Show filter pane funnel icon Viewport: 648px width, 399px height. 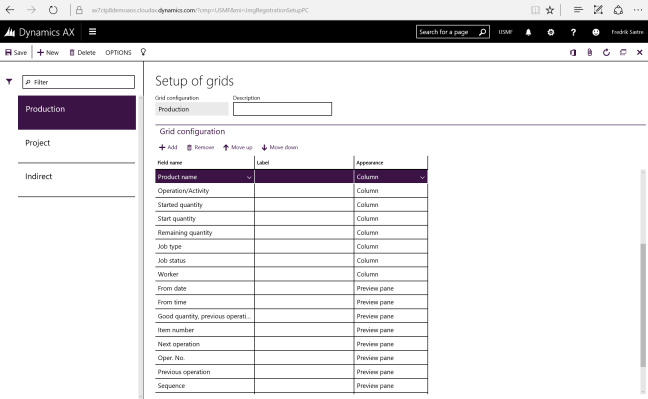9,81
